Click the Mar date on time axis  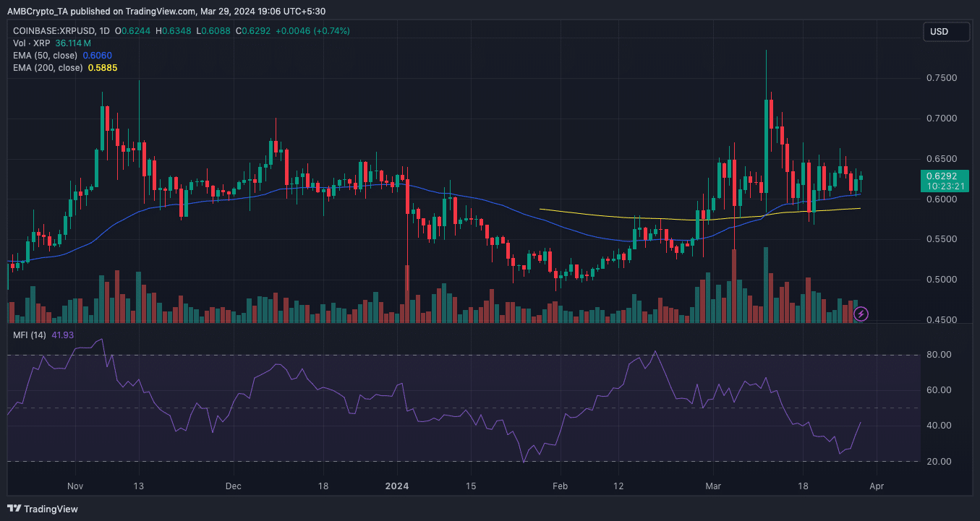(x=715, y=486)
